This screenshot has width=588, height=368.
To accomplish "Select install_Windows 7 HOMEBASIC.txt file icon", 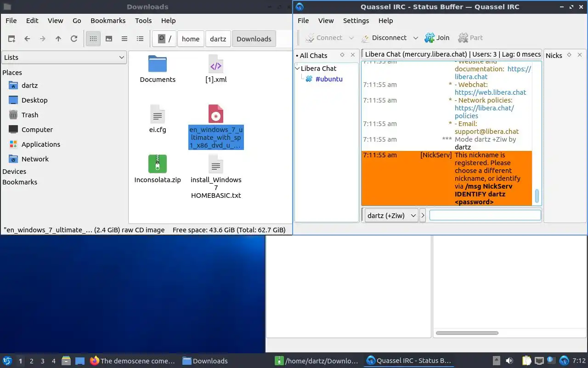I will click(x=216, y=164).
